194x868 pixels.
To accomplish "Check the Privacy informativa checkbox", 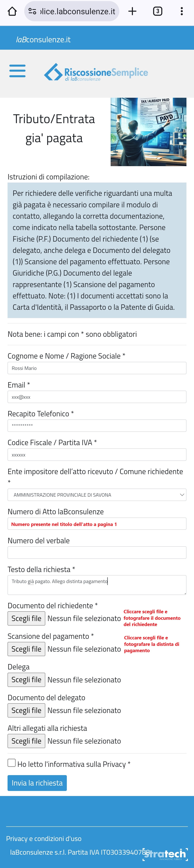I will pos(12,763).
